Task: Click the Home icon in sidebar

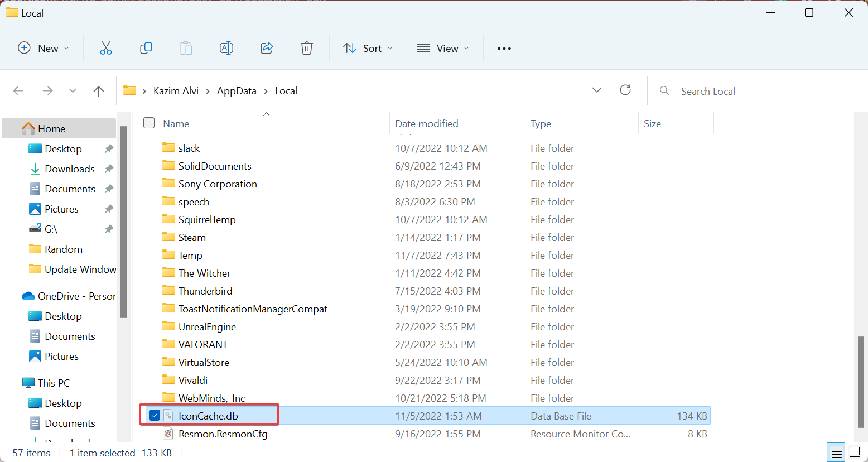Action: [28, 128]
